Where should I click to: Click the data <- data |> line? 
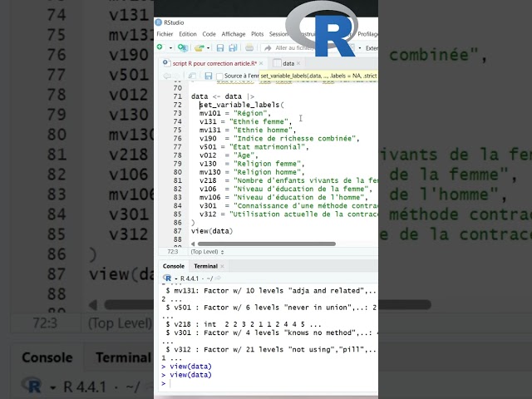point(223,96)
